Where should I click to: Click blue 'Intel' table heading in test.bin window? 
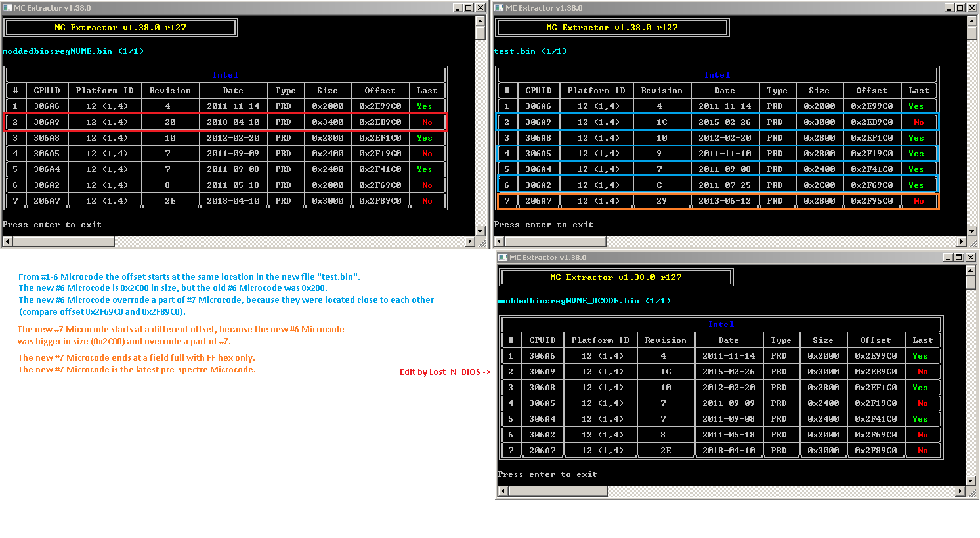pyautogui.click(x=717, y=75)
